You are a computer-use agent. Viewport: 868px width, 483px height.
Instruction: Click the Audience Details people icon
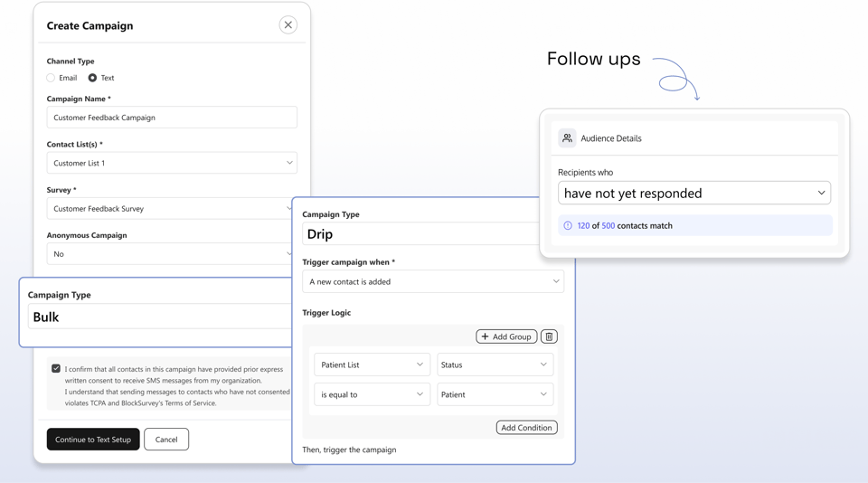(x=567, y=137)
